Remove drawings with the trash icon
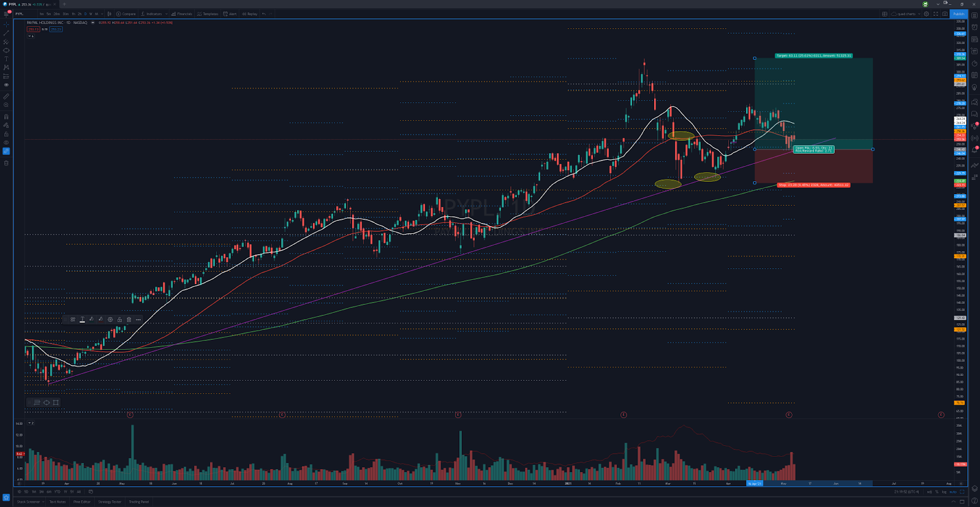The image size is (980, 507). click(6, 163)
